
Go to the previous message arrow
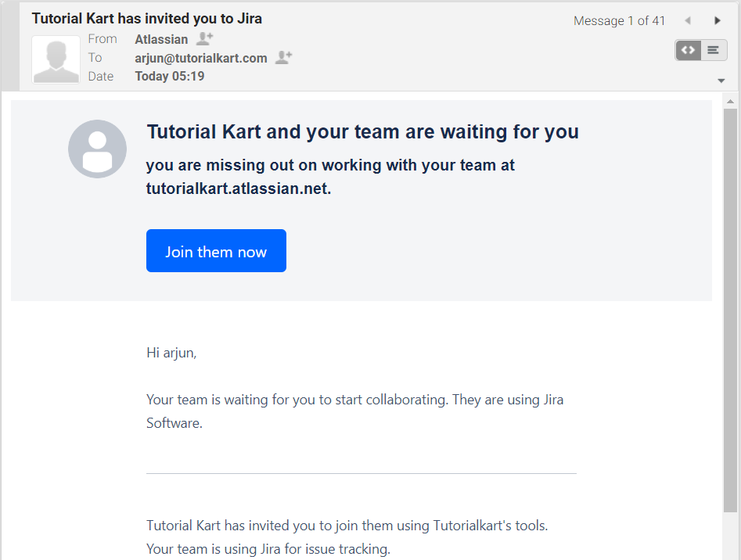pyautogui.click(x=688, y=21)
